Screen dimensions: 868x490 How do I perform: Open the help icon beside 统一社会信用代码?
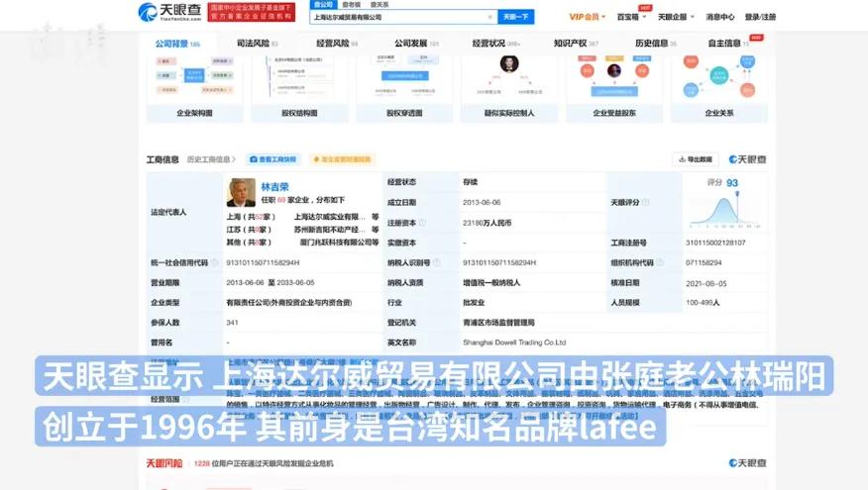coord(214,262)
